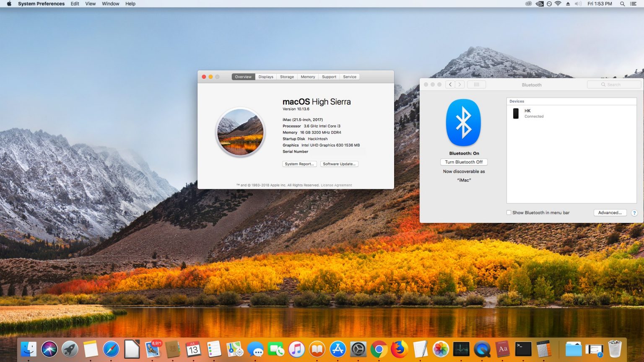The image size is (644, 362).
Task: Open Firefox icon in dock
Action: click(x=399, y=349)
